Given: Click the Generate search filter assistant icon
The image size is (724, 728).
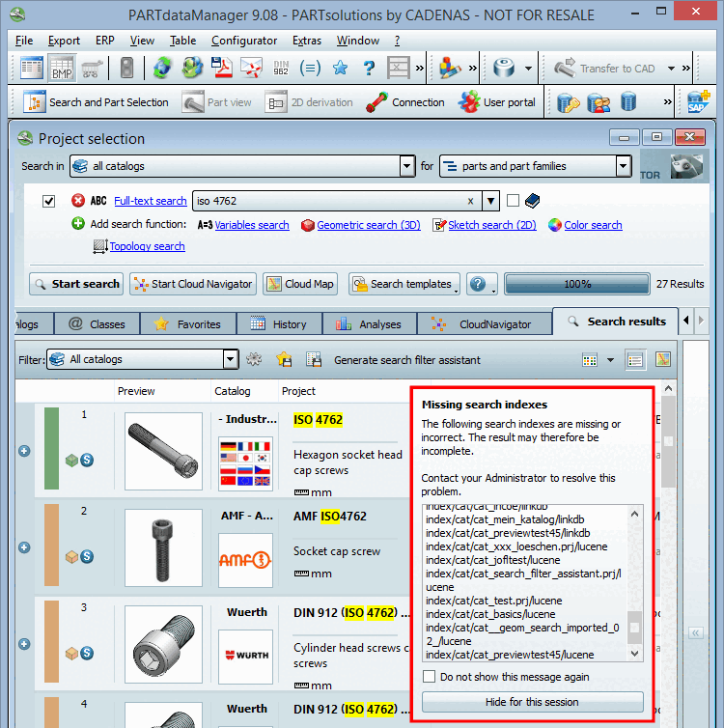Looking at the screenshot, I should [314, 359].
